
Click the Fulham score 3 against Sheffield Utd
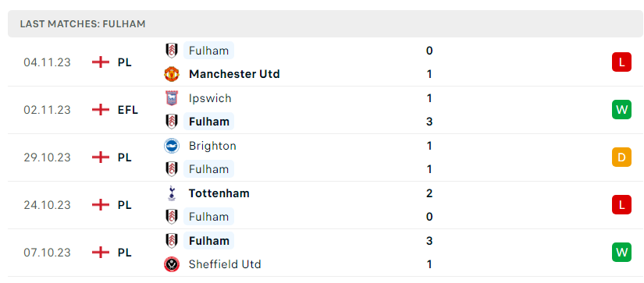429,241
